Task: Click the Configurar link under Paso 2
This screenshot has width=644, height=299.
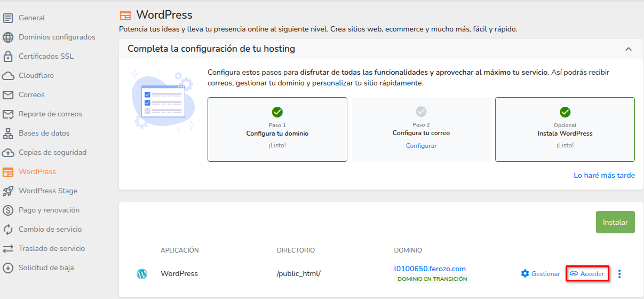Action: pyautogui.click(x=421, y=146)
